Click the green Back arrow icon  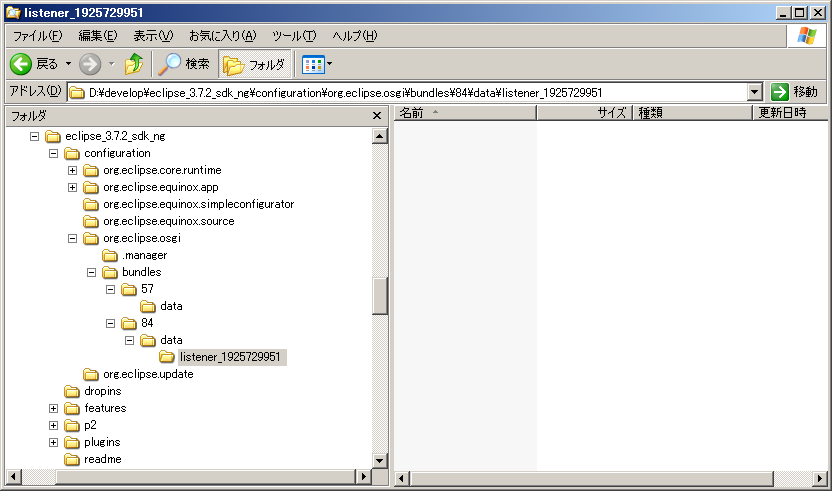[x=21, y=64]
